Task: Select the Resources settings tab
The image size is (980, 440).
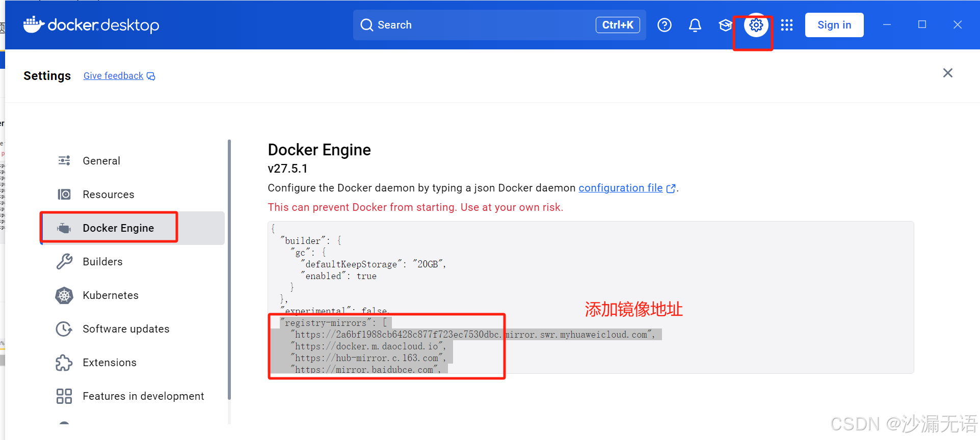Action: coord(133,195)
